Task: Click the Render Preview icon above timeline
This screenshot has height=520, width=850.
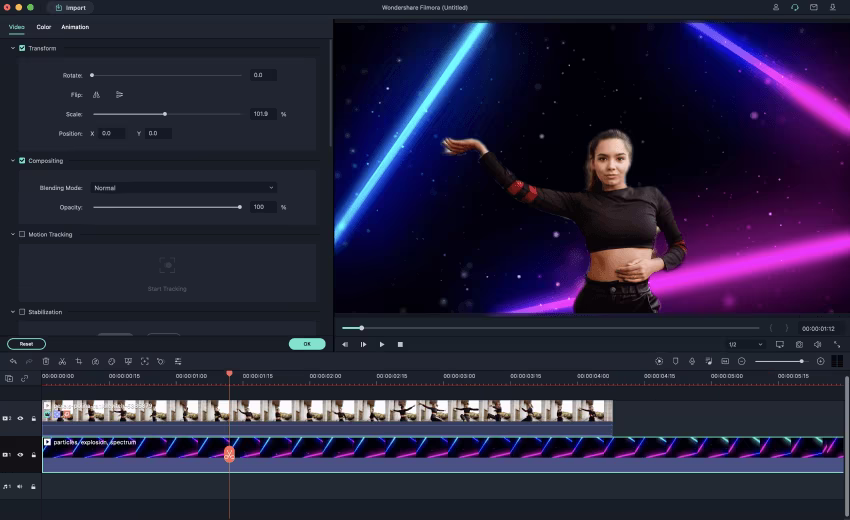Action: pos(659,361)
